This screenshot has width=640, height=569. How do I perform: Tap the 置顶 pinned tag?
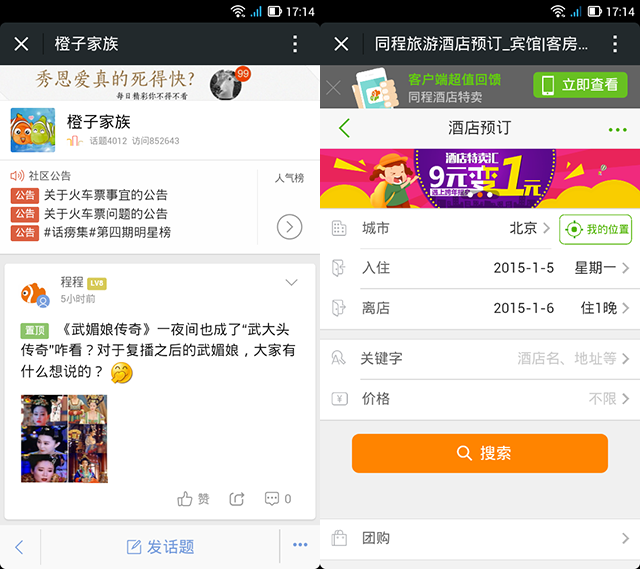pos(35,330)
